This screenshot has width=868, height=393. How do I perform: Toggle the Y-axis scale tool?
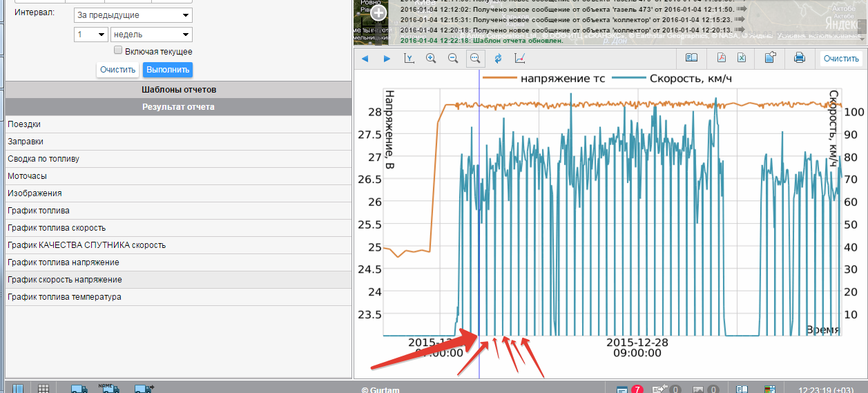tap(409, 59)
